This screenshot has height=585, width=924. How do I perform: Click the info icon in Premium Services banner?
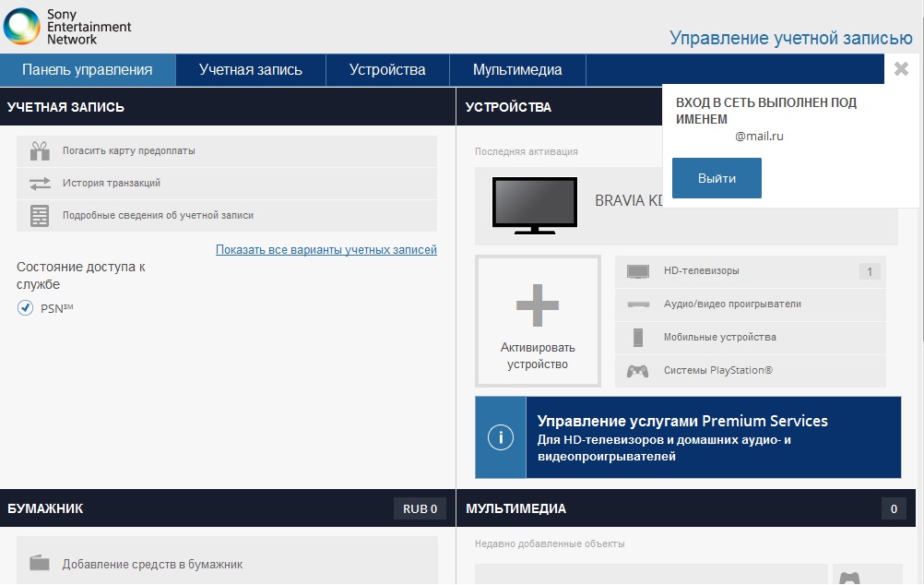[500, 436]
